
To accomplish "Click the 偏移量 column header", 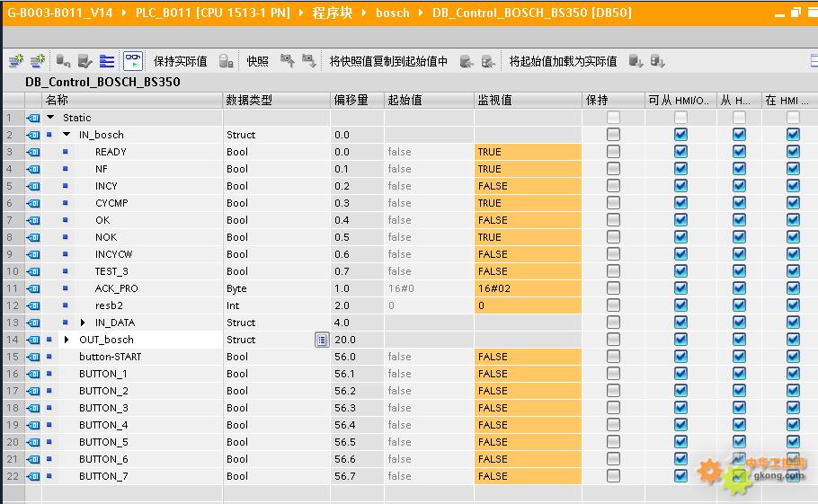I will pos(358,100).
